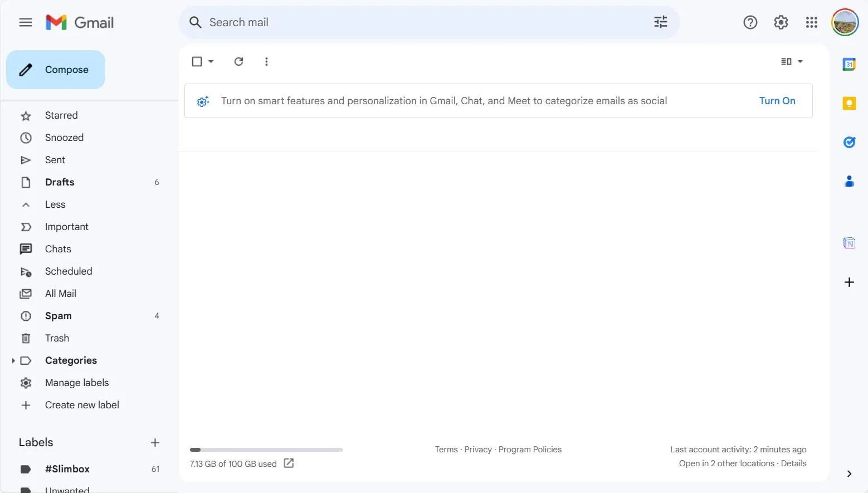
Task: Open the Google apps grid
Action: point(811,22)
